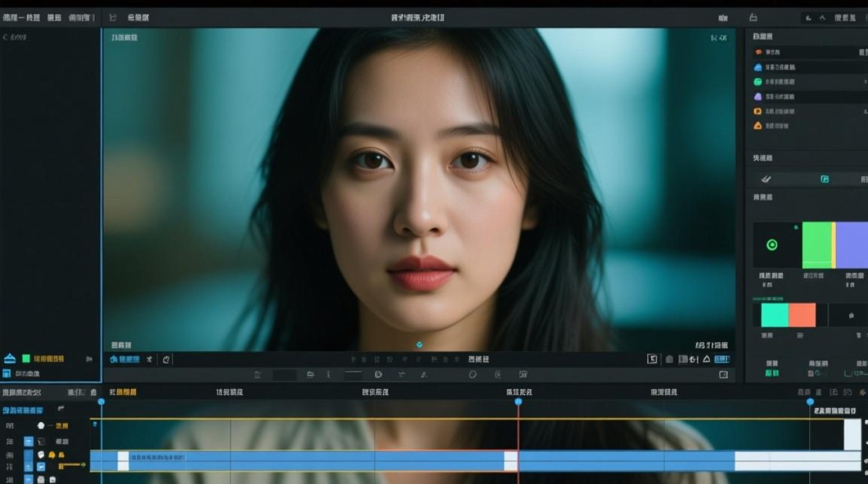Click the double-checkmark icon in right panel
This screenshot has height=484, width=868.
tap(767, 179)
